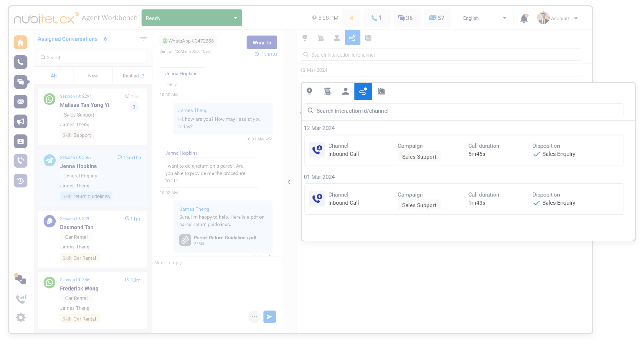
Task: Collapse the side panel with chevron arrow
Action: click(289, 182)
